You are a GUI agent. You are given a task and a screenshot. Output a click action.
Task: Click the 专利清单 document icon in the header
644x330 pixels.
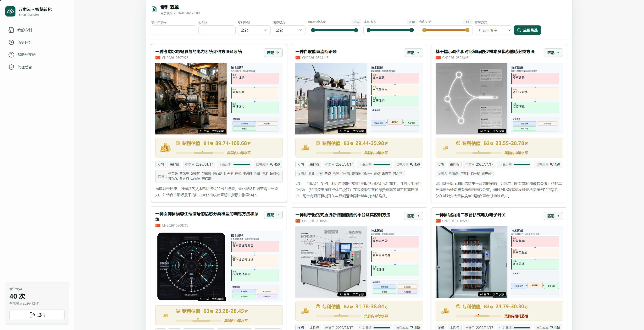(154, 9)
